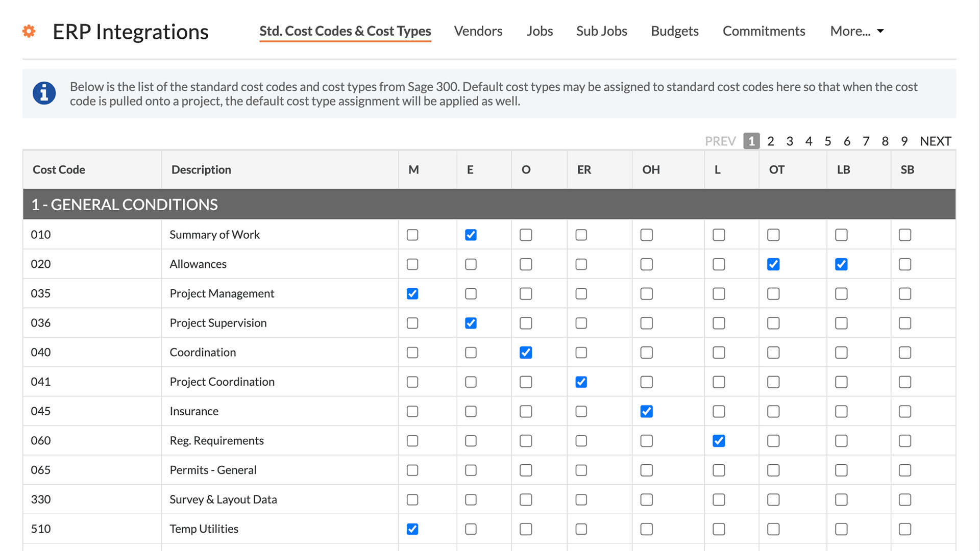Uncheck M for Project Management
980x551 pixels.
(x=412, y=293)
